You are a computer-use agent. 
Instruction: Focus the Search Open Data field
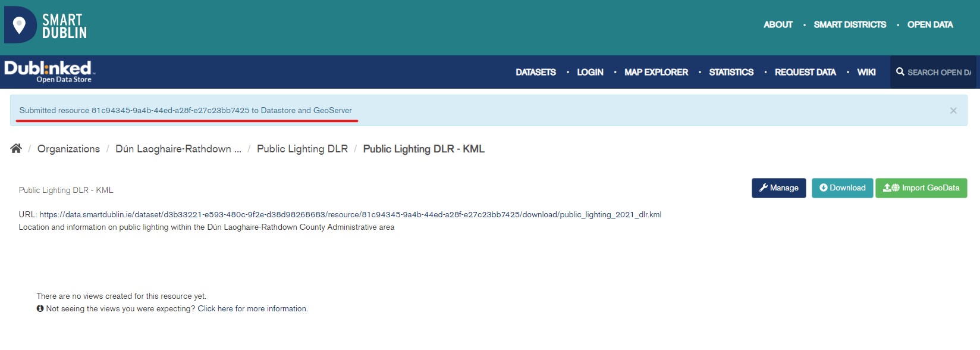(x=938, y=72)
